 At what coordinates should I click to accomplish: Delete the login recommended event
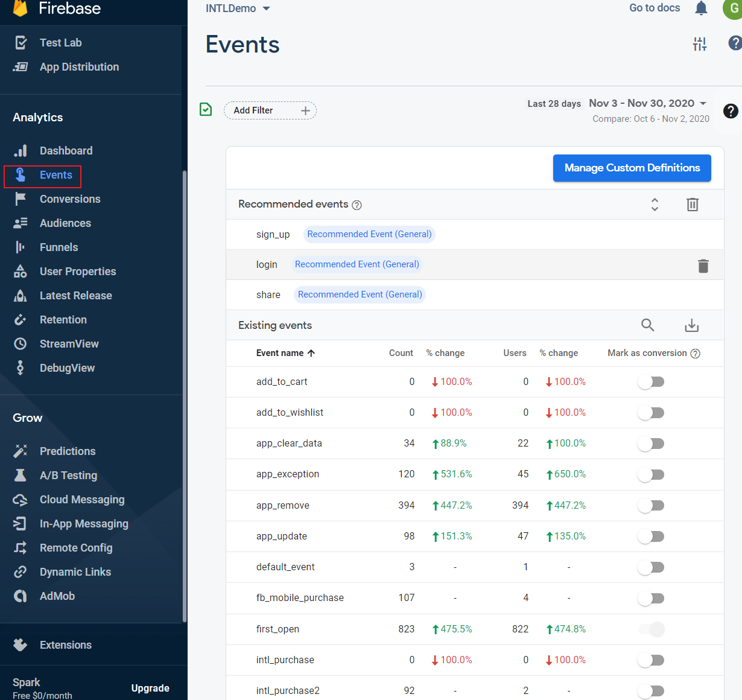(703, 264)
